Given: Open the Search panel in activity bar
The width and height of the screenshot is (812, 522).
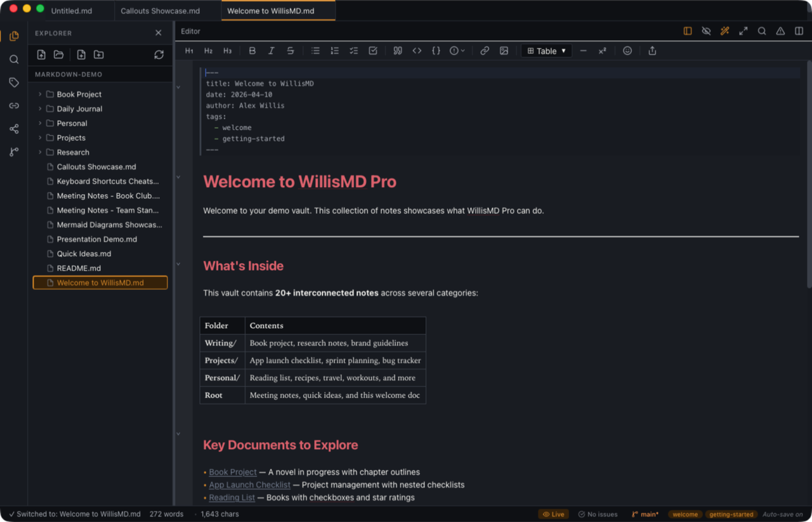Looking at the screenshot, I should coord(14,60).
